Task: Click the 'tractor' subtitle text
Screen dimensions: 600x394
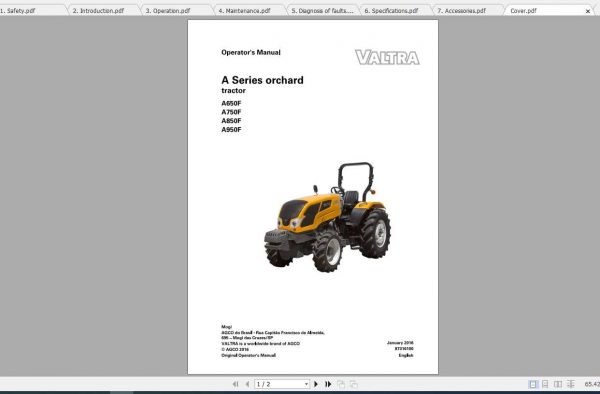Action: click(x=233, y=91)
